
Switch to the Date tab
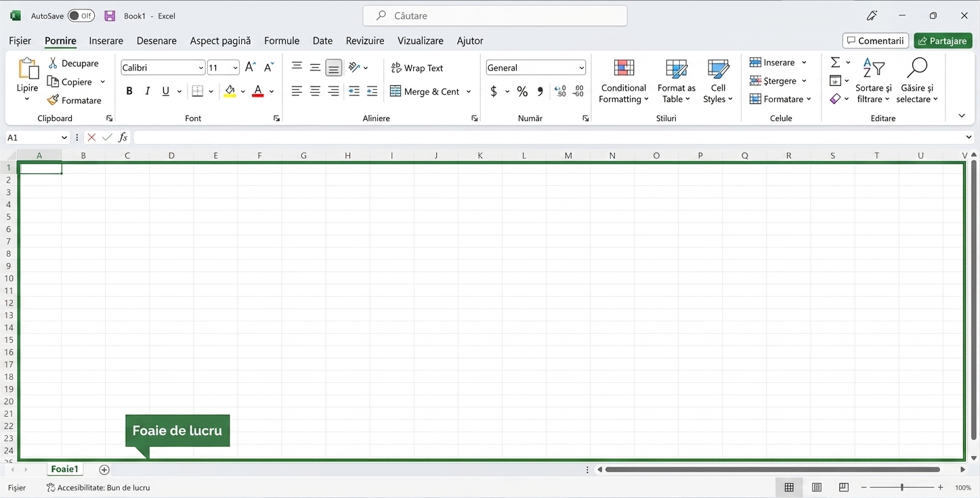(322, 41)
